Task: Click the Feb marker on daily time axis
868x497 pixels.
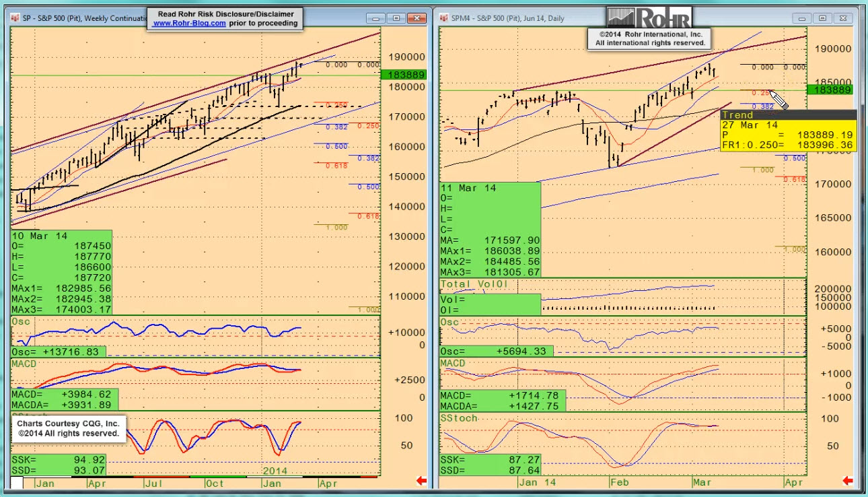Action: pyautogui.click(x=618, y=483)
